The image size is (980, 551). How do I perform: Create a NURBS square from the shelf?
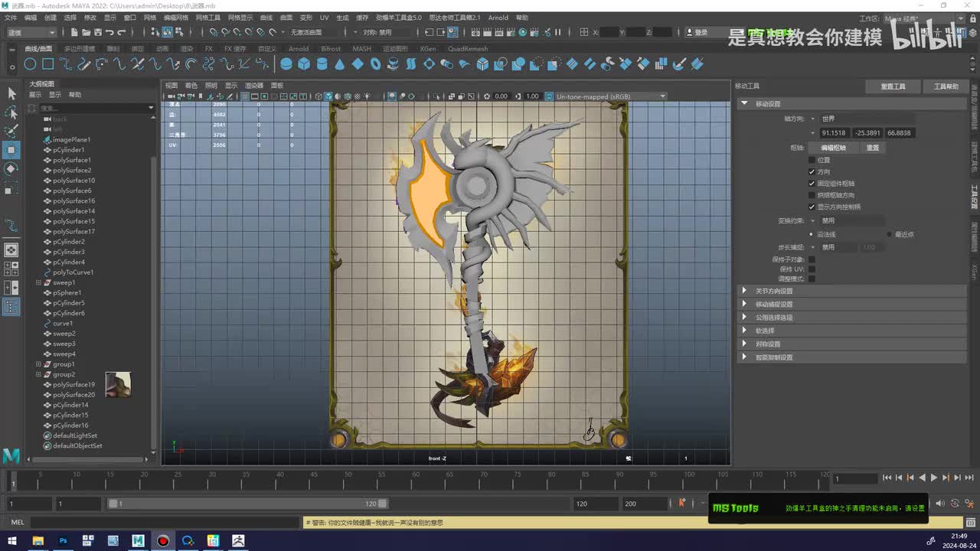coord(47,64)
